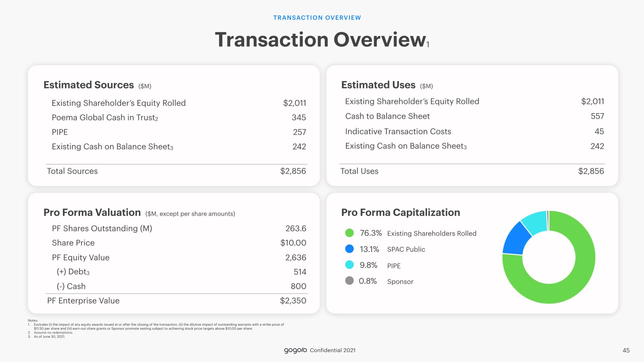Click the cyan PIPE legend dot
The height and width of the screenshot is (362, 644).
(349, 265)
